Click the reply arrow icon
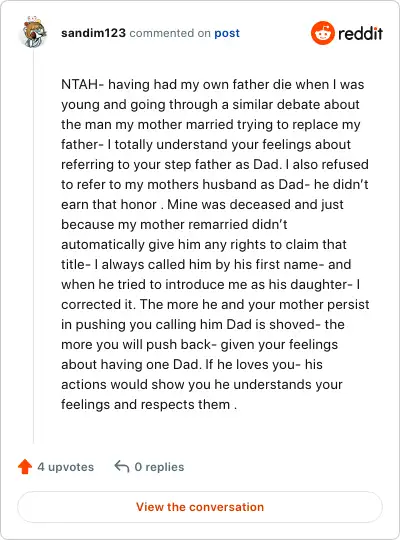 tap(122, 466)
